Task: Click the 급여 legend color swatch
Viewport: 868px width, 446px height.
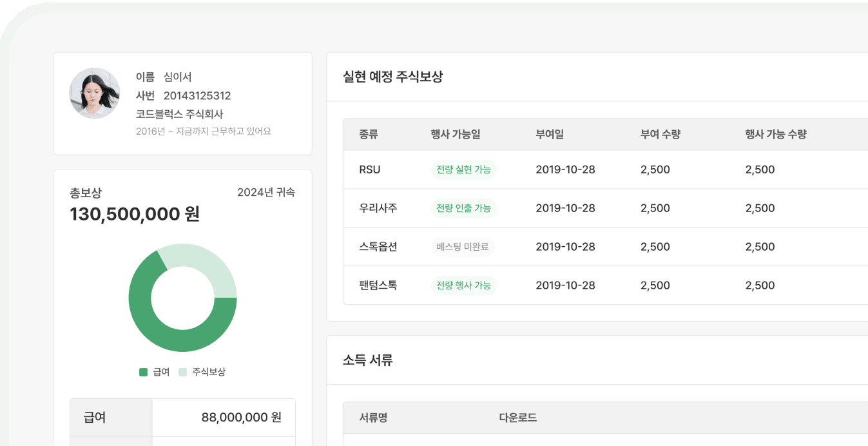Action: pyautogui.click(x=143, y=372)
